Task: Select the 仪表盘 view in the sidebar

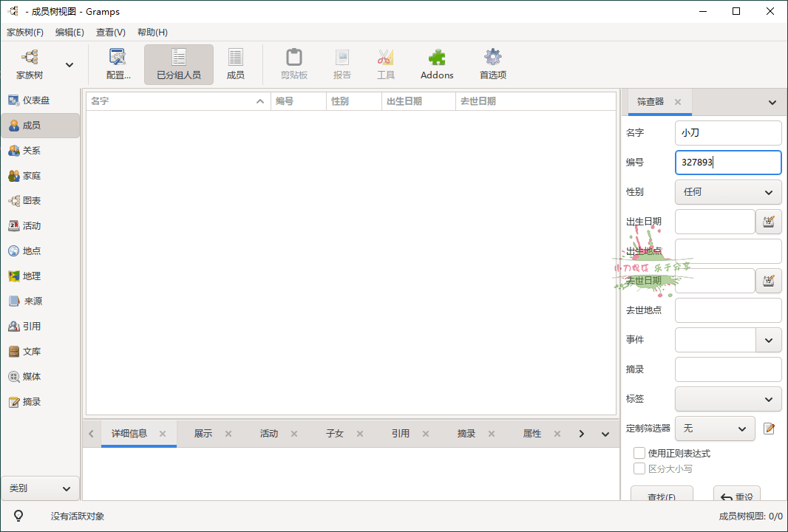Action: coord(35,100)
